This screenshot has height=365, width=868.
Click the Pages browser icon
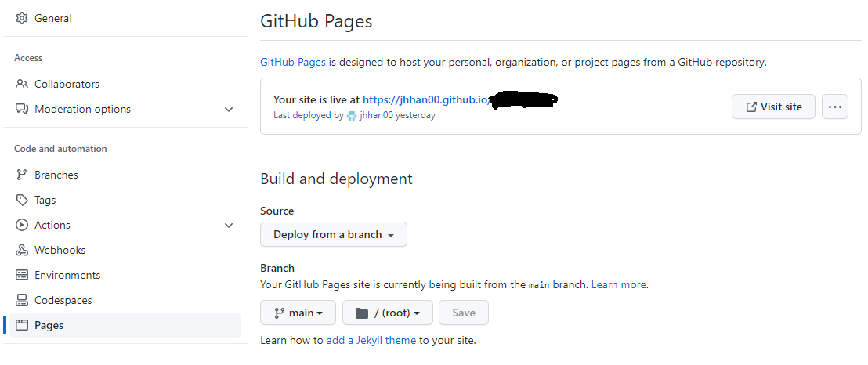point(22,325)
